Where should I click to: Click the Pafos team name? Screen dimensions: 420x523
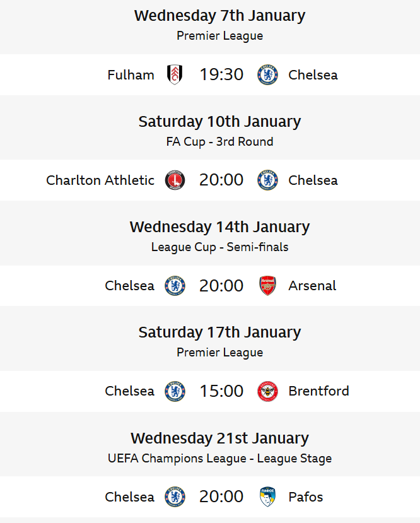pos(305,497)
